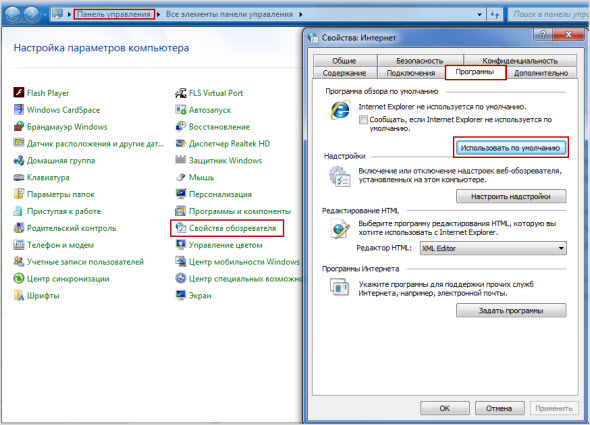Click the Настроить надстройки button
The width and height of the screenshot is (590, 425).
pyautogui.click(x=511, y=196)
